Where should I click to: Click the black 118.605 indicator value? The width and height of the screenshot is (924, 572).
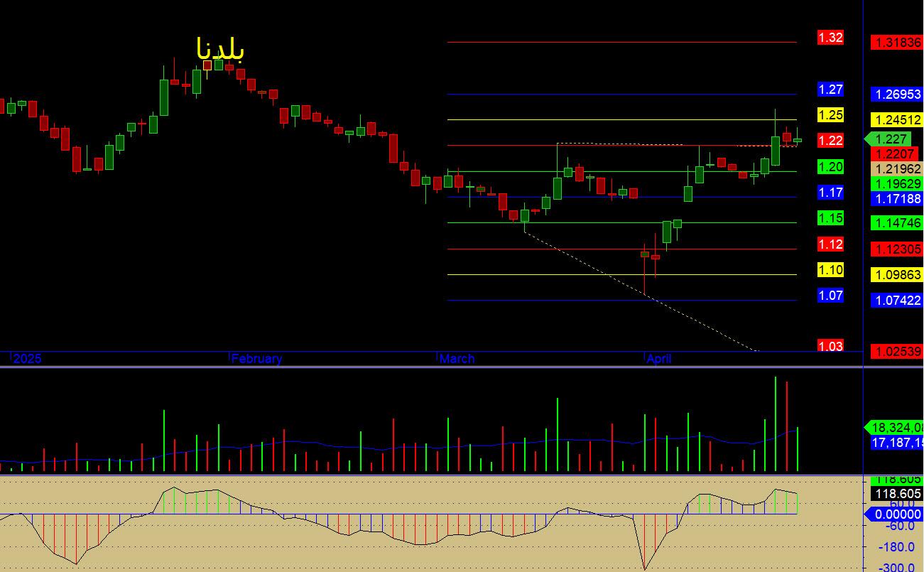coord(897,494)
